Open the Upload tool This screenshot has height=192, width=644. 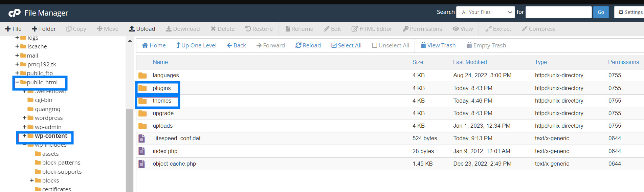click(x=142, y=29)
